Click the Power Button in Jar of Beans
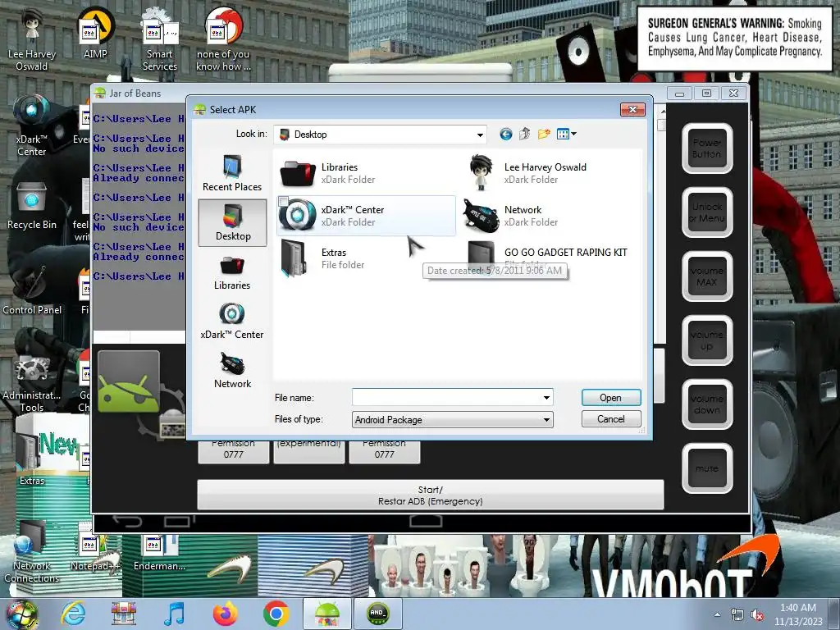Image resolution: width=840 pixels, height=630 pixels. point(706,148)
